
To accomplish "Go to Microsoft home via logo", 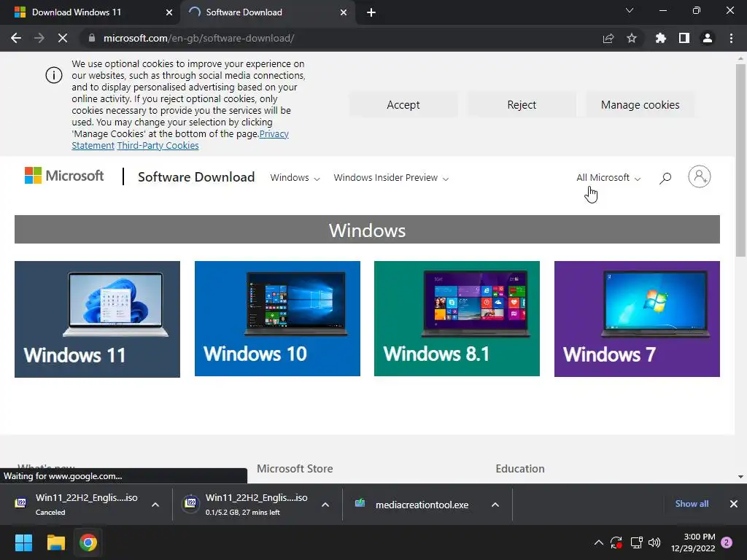I will tap(64, 176).
